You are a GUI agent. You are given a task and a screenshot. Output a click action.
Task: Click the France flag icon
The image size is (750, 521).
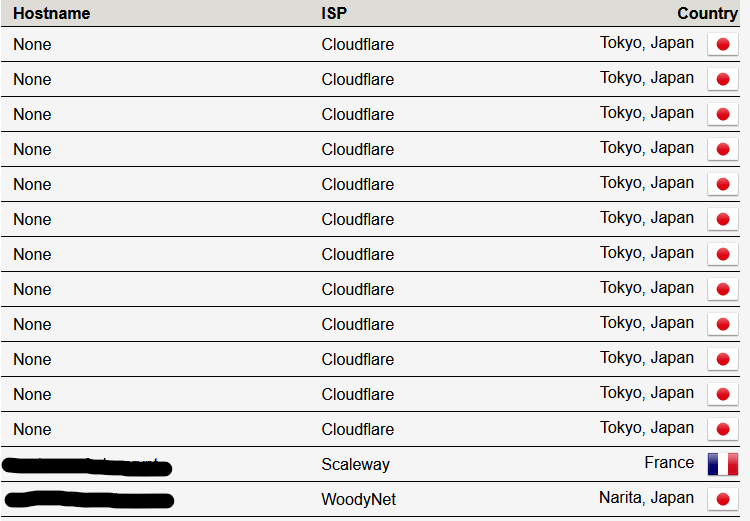point(723,464)
